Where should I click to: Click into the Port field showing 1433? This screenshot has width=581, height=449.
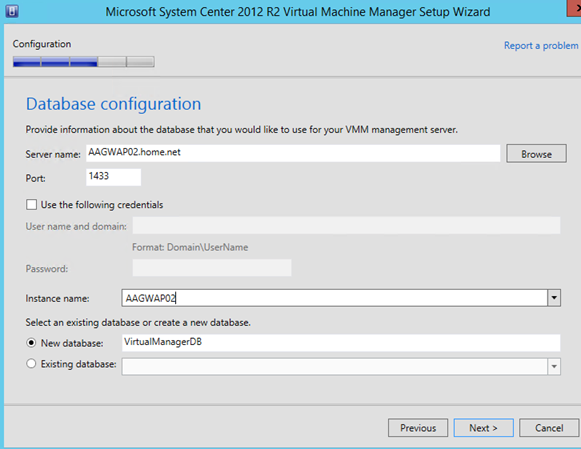[x=113, y=177]
